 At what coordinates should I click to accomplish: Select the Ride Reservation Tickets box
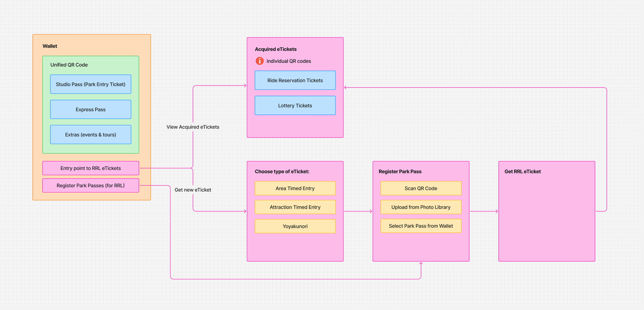pos(295,81)
